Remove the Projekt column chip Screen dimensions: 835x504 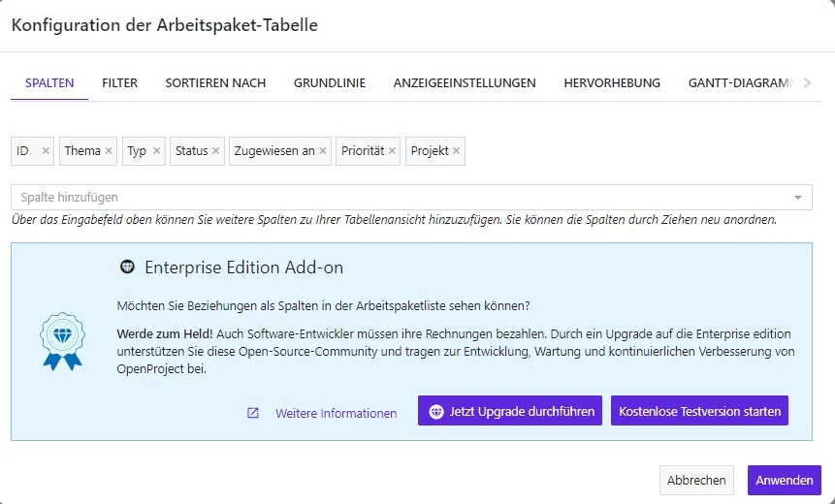click(457, 151)
